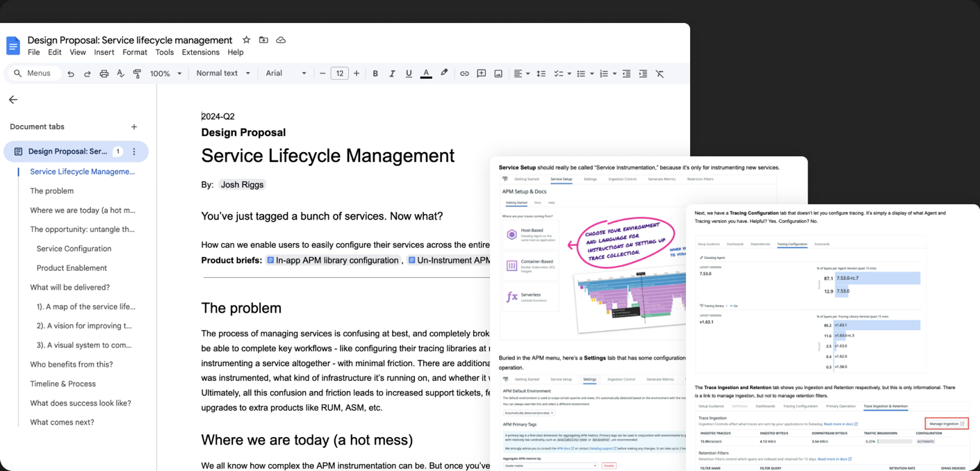Image resolution: width=980 pixels, height=471 pixels.
Task: Go to 'Where we are today' outline entry
Action: [83, 210]
